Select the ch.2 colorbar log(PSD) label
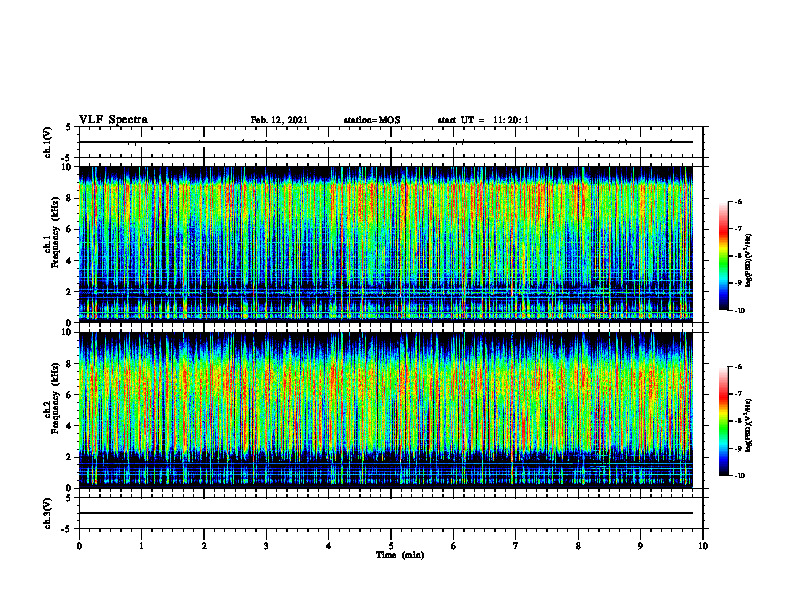 point(749,425)
